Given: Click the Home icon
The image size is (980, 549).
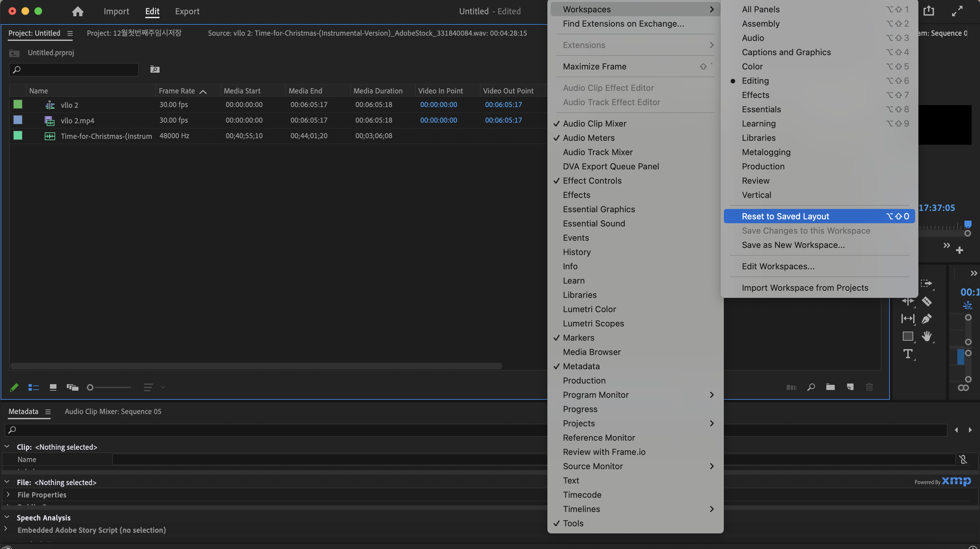Looking at the screenshot, I should pos(78,11).
